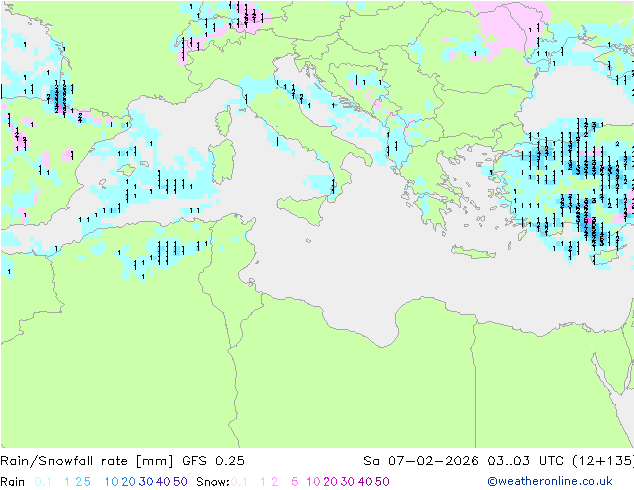
Task: Click the island of Crete on the map
Action: point(472,252)
